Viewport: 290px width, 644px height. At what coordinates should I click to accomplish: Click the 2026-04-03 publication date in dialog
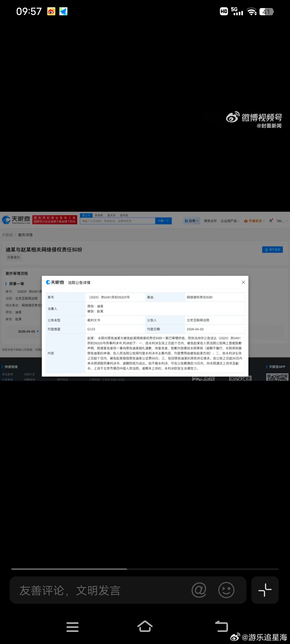coord(195,329)
